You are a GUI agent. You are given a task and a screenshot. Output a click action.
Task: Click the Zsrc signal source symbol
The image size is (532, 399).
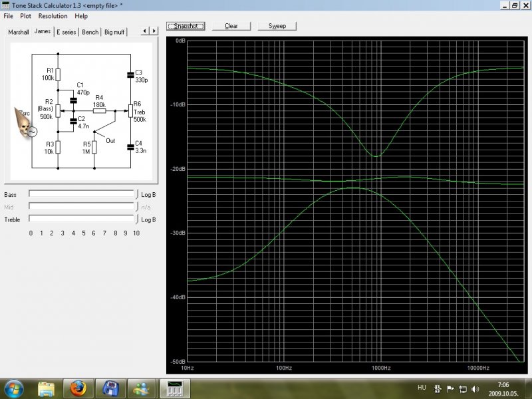click(x=32, y=132)
